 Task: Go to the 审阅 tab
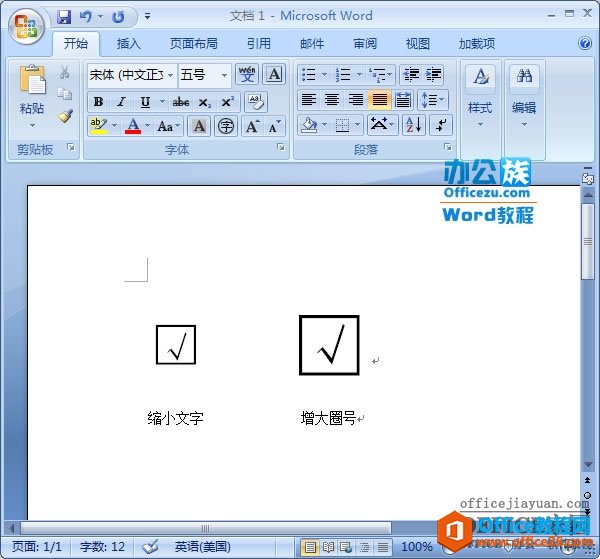[365, 44]
